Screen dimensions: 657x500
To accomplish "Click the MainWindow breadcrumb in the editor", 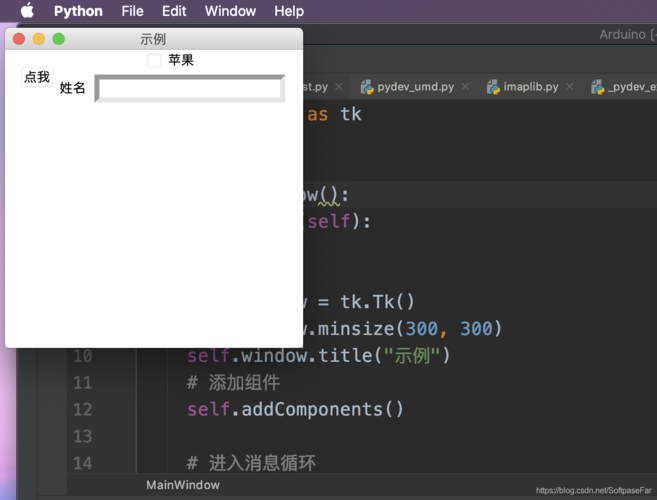I will tap(183, 485).
